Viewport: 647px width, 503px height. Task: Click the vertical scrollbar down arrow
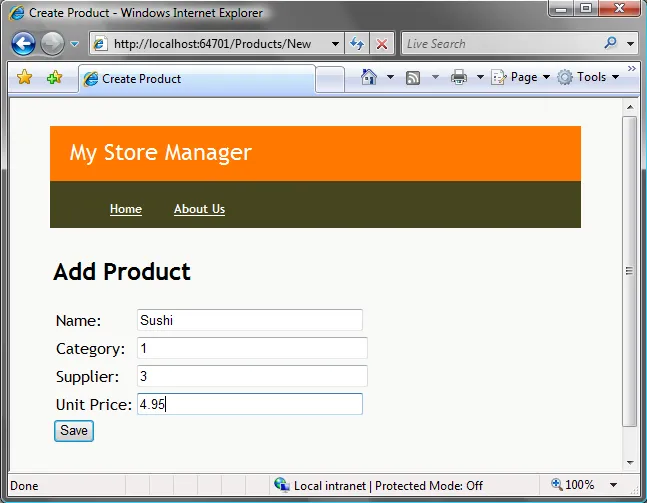(629, 461)
